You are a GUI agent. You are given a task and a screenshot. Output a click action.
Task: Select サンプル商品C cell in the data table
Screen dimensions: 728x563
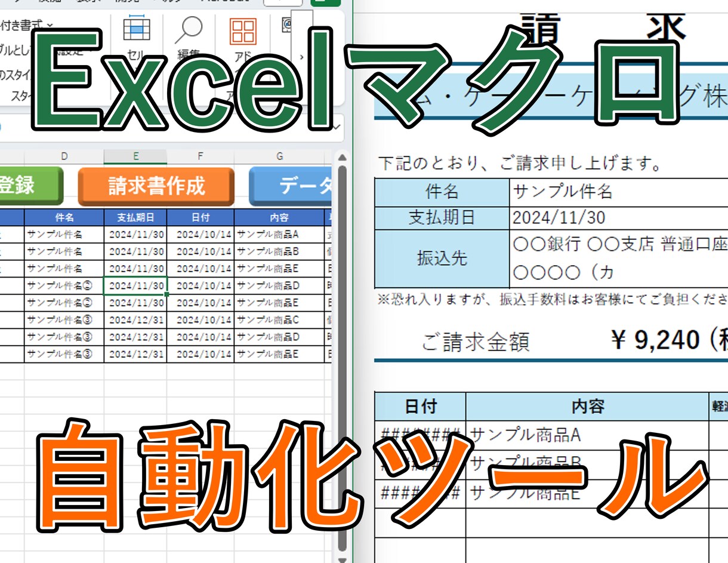pos(280,320)
